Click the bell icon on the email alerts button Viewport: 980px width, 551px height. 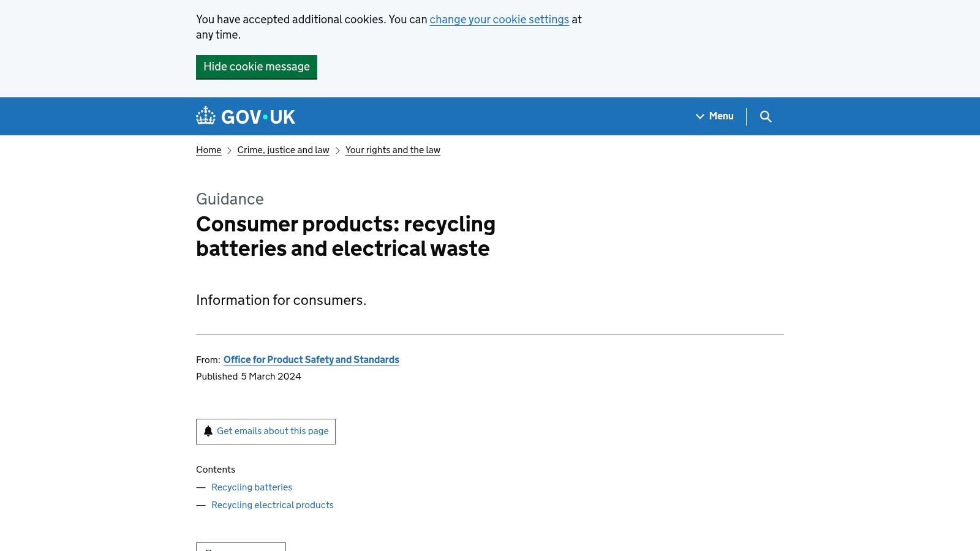coord(208,431)
